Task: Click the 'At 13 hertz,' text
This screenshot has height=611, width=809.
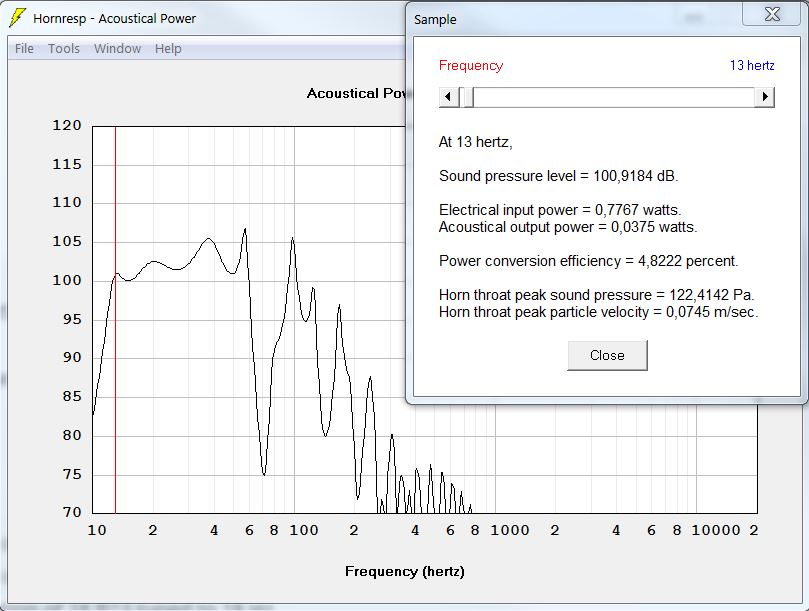Action: (x=475, y=142)
